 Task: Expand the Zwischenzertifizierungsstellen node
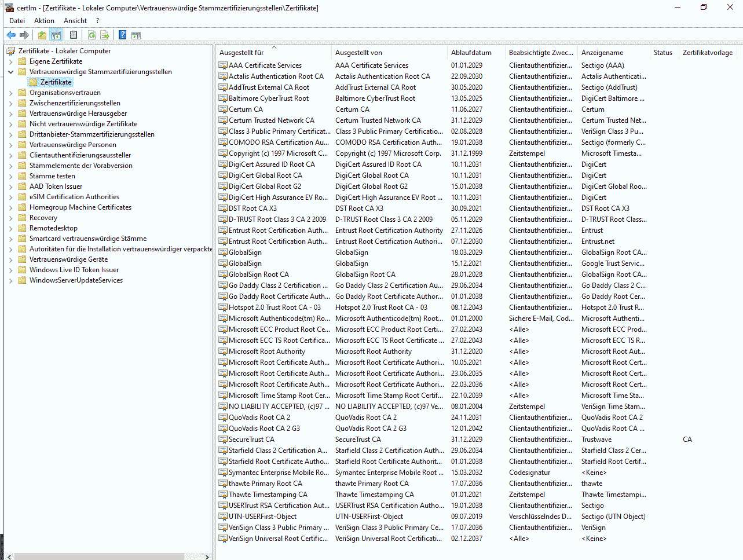click(x=11, y=103)
